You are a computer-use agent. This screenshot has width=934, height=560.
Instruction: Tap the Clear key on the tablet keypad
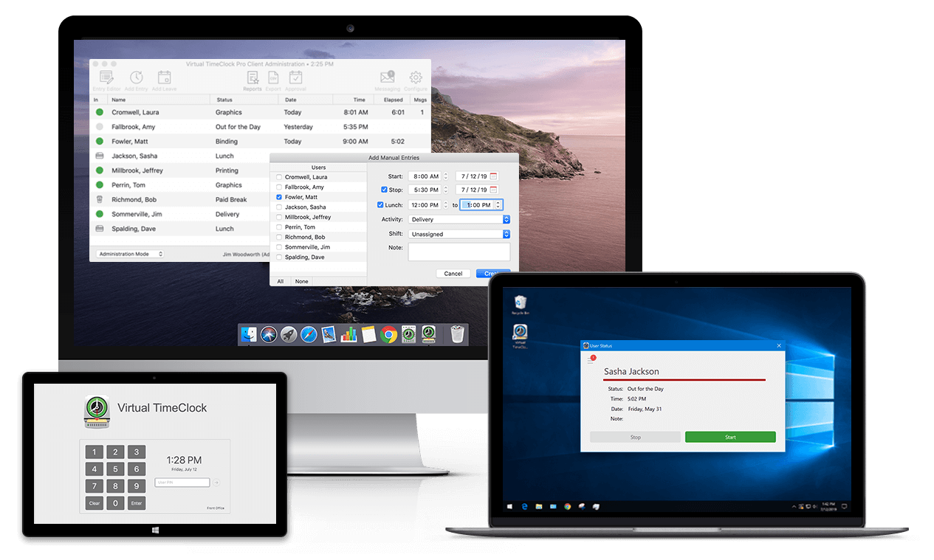click(95, 503)
